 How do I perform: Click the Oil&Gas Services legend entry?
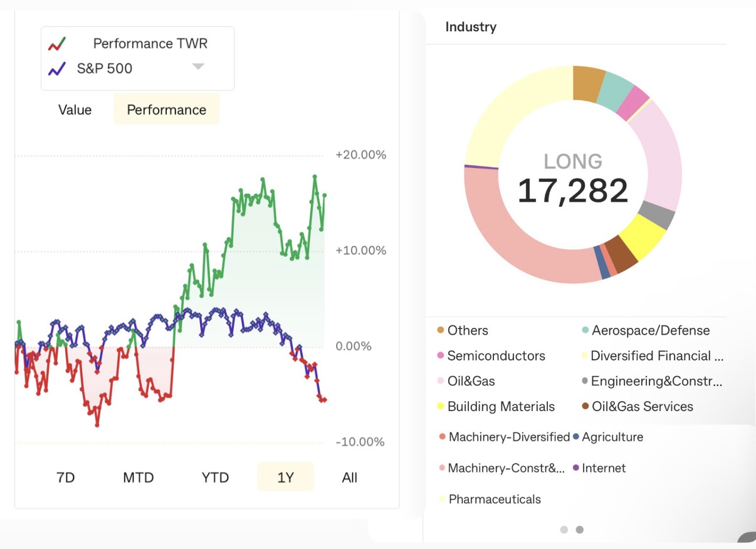638,407
